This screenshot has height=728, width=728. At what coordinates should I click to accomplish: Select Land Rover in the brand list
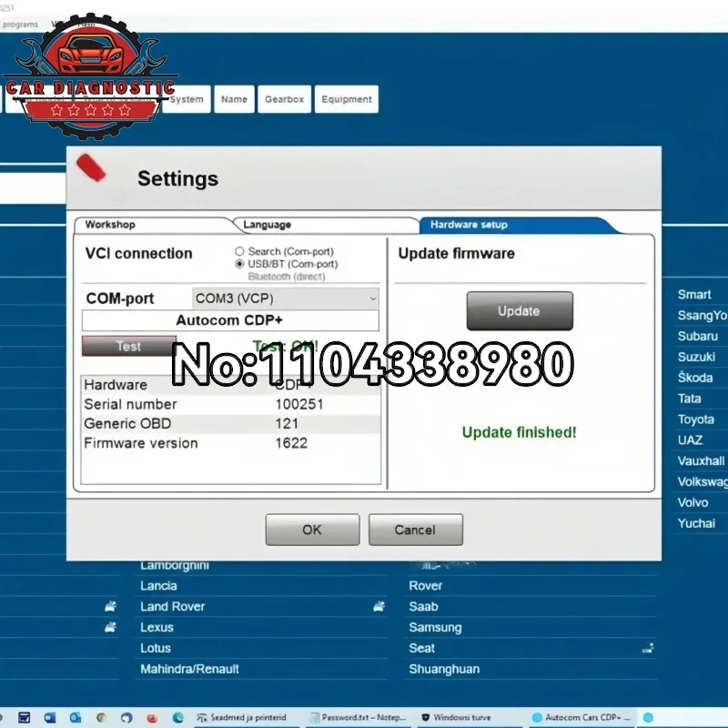point(172,606)
